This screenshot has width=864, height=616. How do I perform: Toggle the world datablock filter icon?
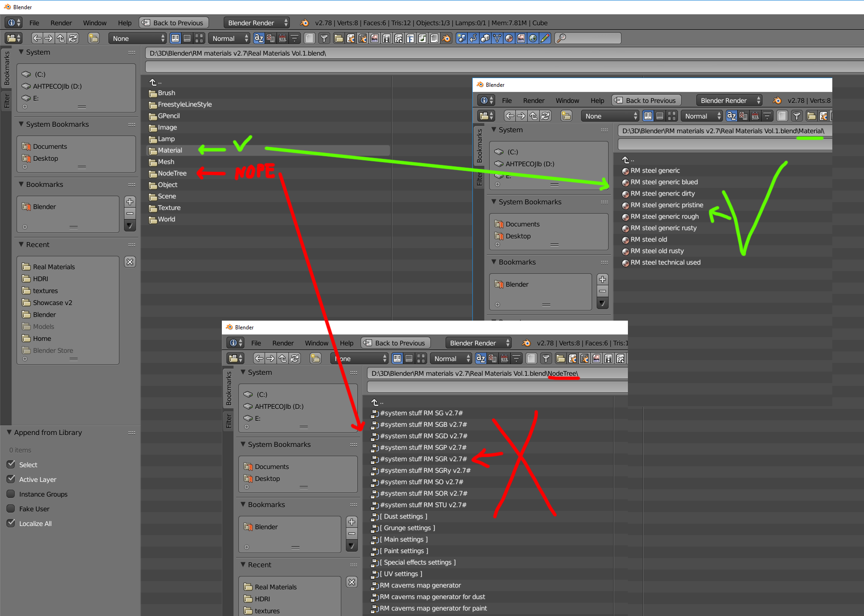pyautogui.click(x=533, y=39)
